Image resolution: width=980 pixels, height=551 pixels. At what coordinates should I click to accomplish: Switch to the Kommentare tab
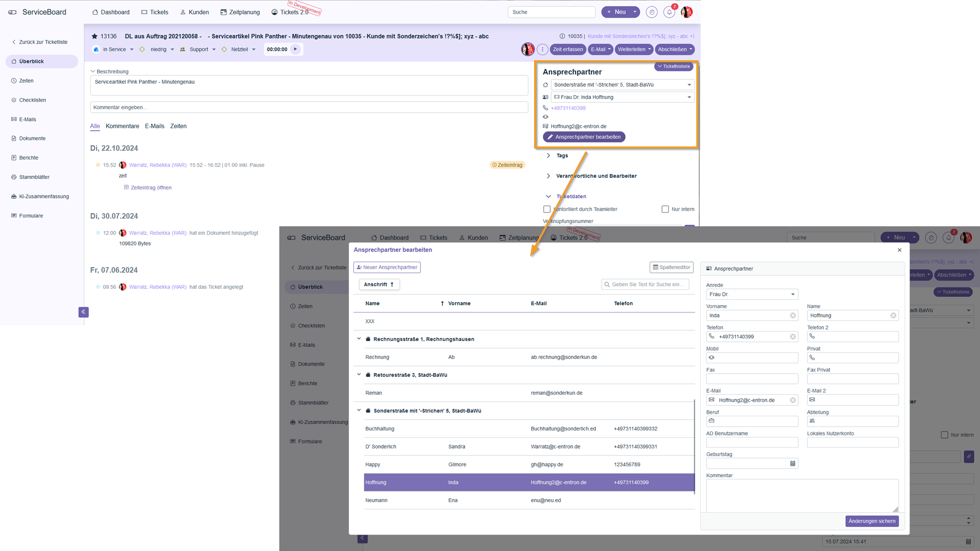122,126
